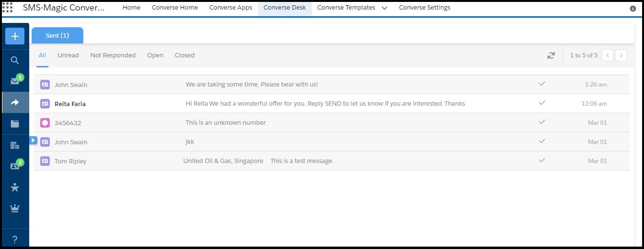
Task: Go to next page of conversations
Action: pos(621,55)
